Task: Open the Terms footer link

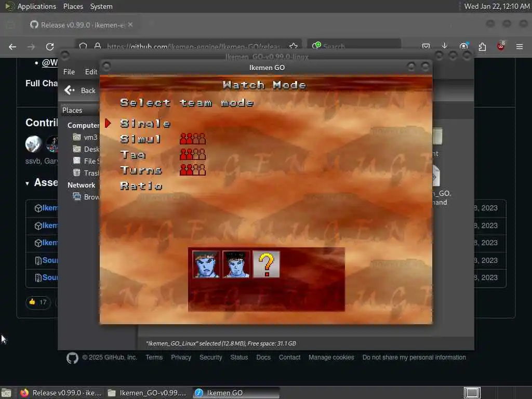Action: click(154, 357)
